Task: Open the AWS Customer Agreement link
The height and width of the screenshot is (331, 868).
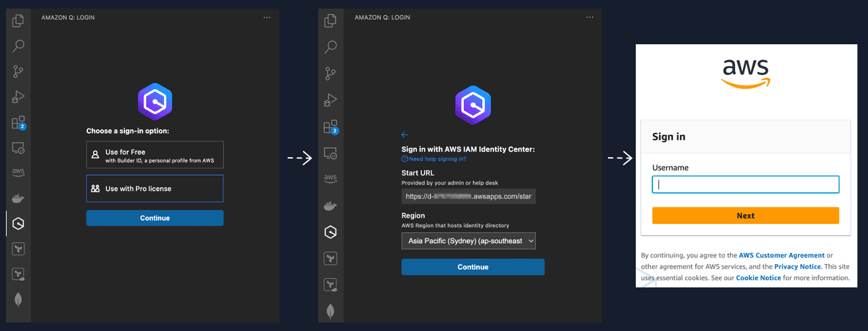Action: 781,255
